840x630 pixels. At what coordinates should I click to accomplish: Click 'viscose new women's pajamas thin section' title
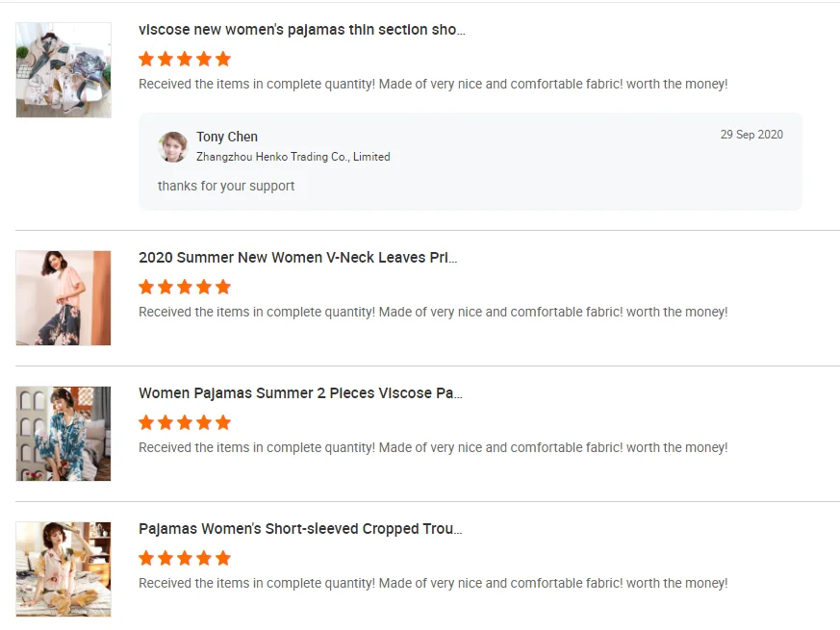click(x=301, y=30)
